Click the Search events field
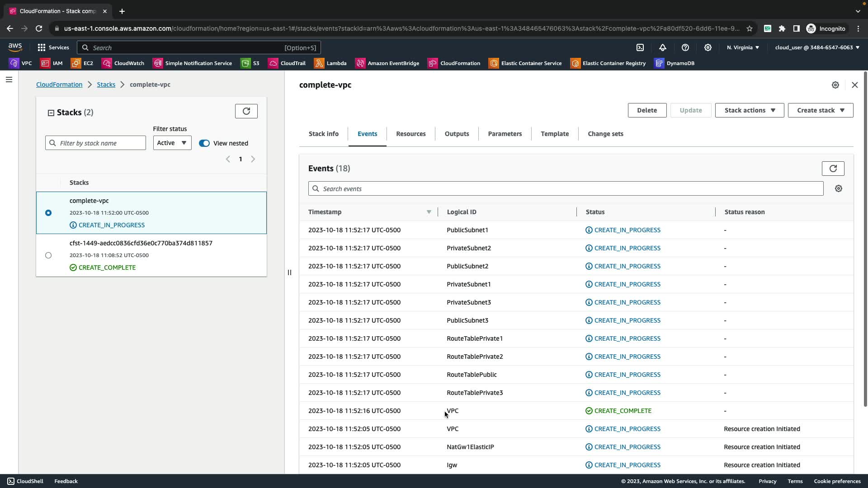Image resolution: width=868 pixels, height=488 pixels. pyautogui.click(x=565, y=188)
